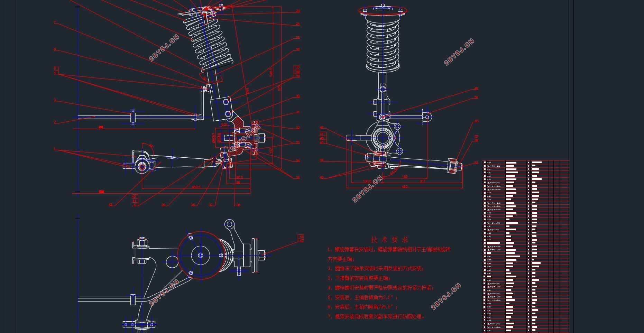Click requirement line 5 主销后倾角为2.5°

click(363, 297)
